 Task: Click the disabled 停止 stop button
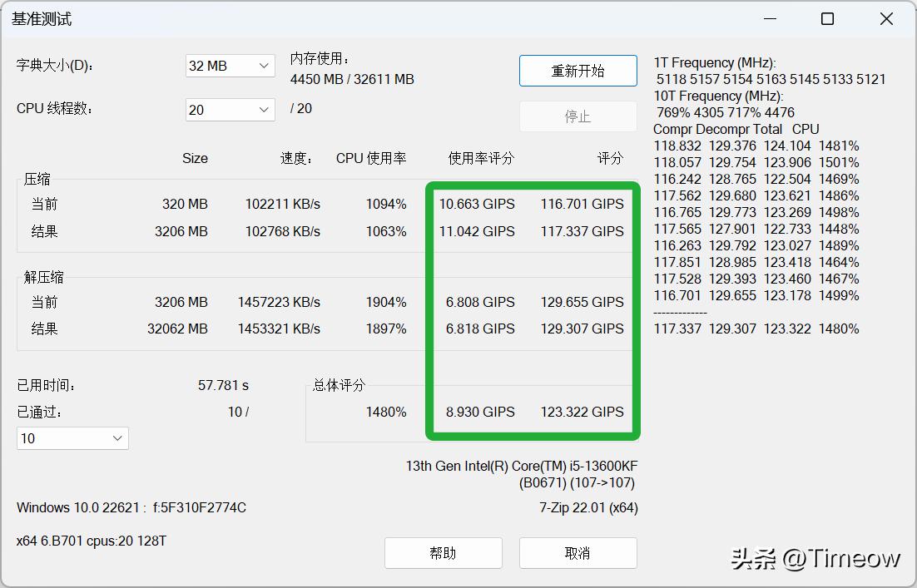point(577,116)
